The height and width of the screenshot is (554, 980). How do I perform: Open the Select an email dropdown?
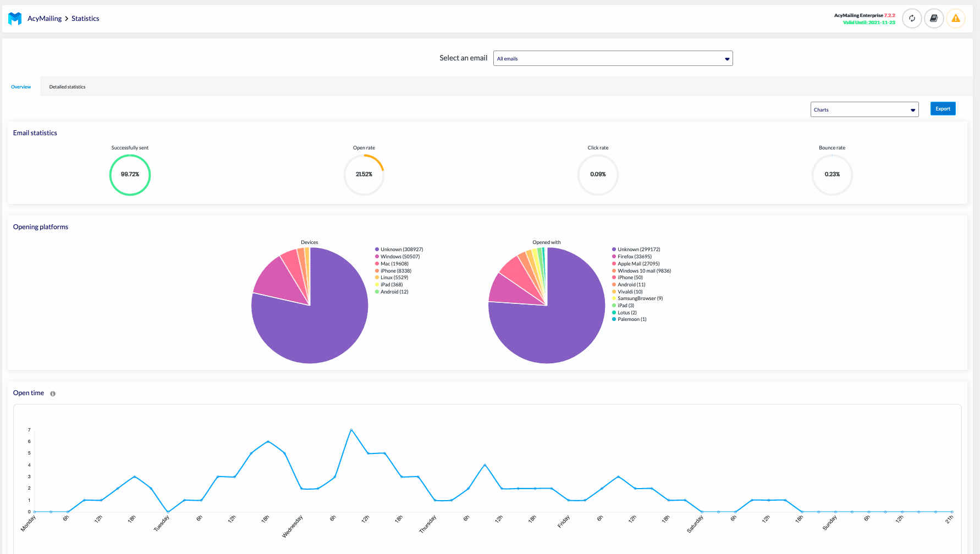[x=613, y=58]
